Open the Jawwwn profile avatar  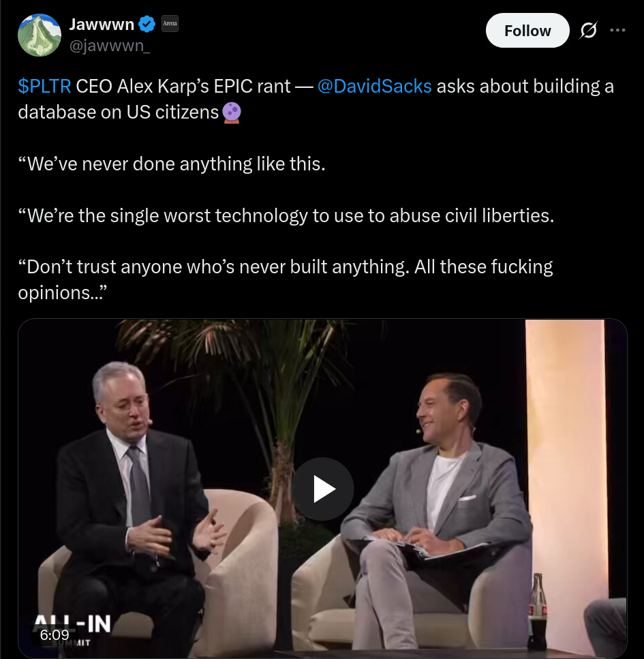[40, 35]
